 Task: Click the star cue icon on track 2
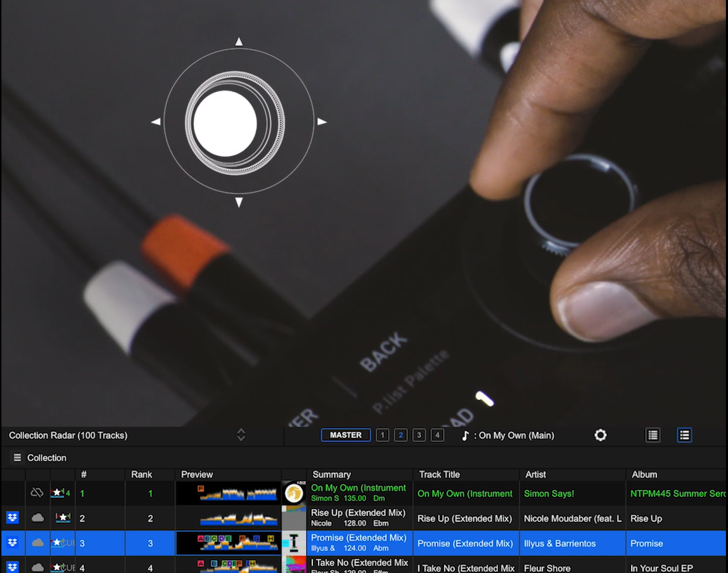point(63,518)
